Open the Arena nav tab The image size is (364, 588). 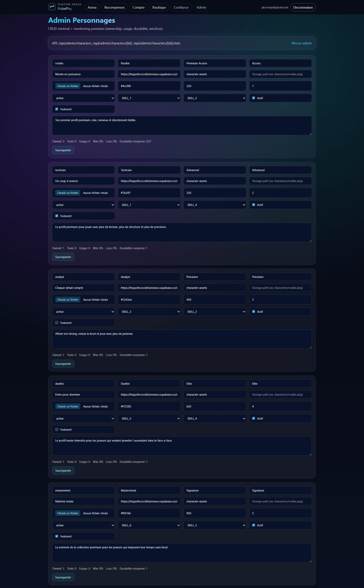click(92, 7)
